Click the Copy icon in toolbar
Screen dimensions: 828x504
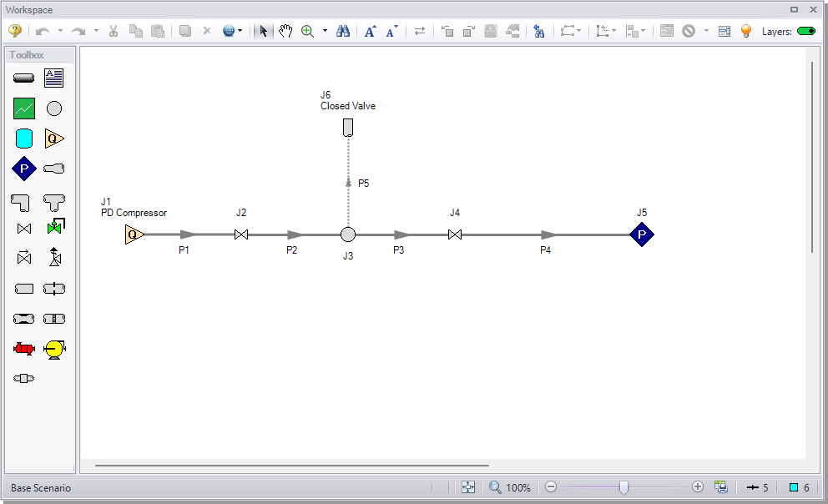136,31
